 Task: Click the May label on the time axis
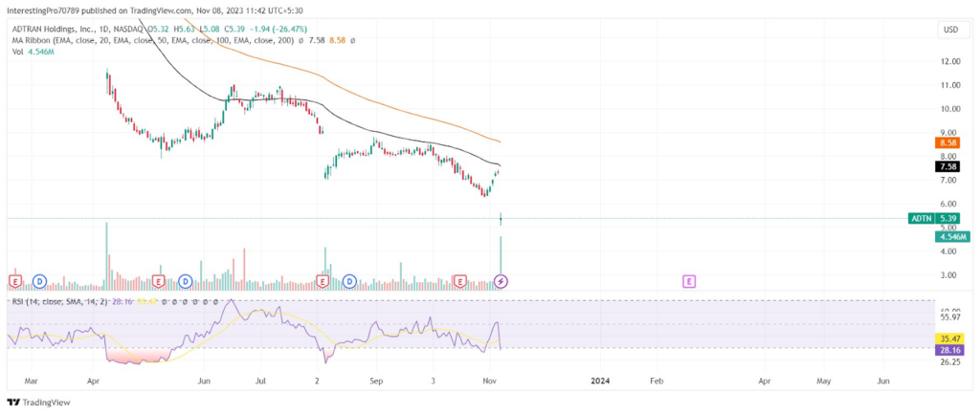point(823,380)
